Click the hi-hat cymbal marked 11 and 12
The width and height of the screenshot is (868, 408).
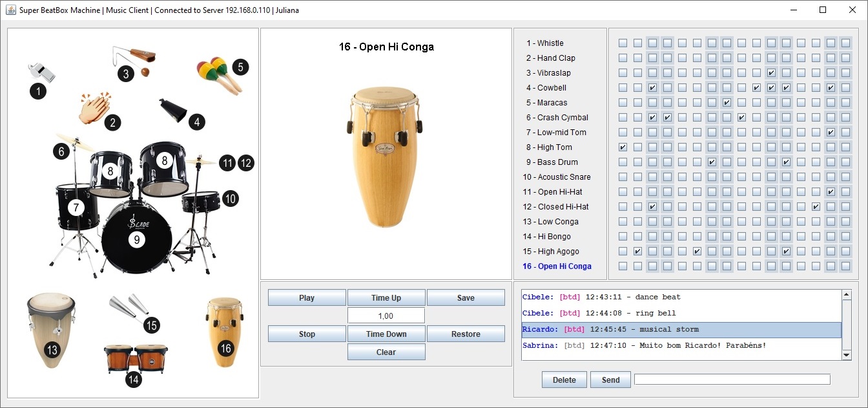[201, 160]
